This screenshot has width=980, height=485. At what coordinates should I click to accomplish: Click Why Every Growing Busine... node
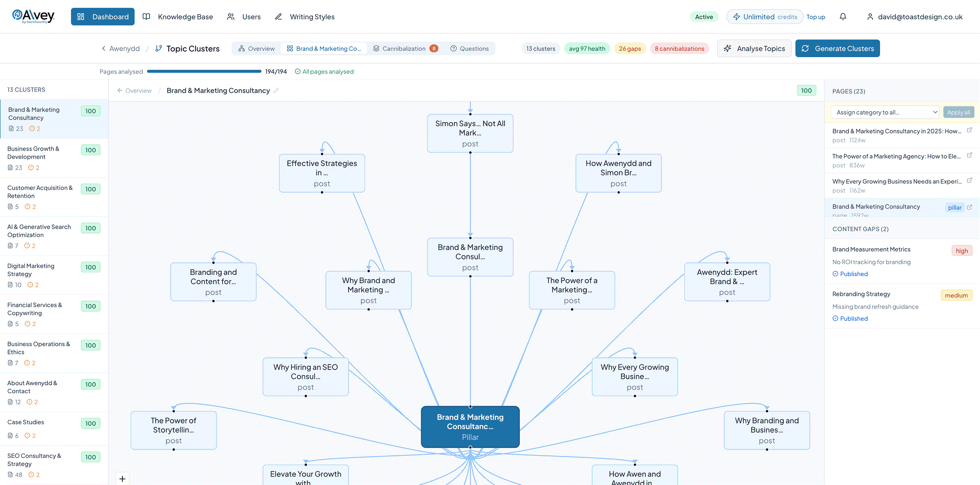coord(635,377)
